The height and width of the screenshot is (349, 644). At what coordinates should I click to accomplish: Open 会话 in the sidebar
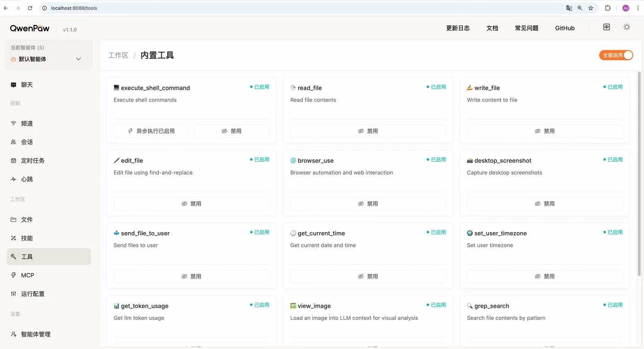pyautogui.click(x=49, y=142)
